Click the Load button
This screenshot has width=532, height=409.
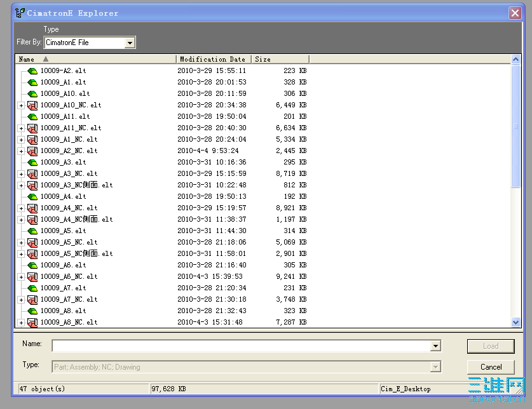(491, 346)
